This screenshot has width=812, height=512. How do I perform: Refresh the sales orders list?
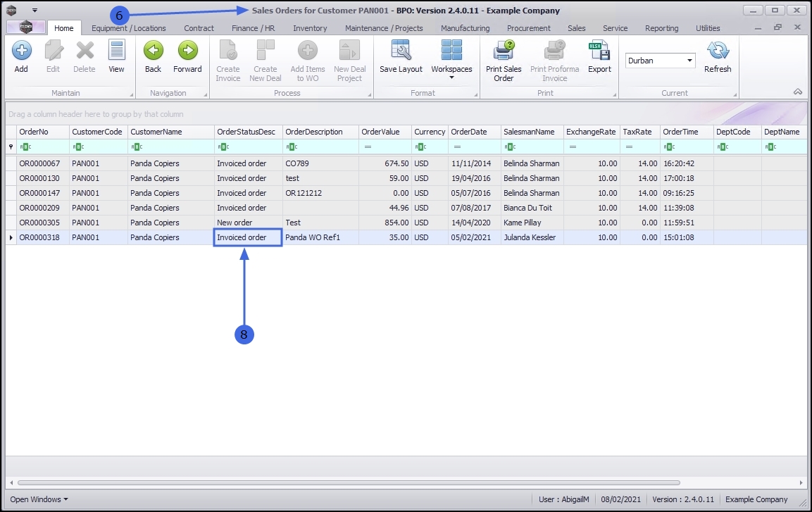[718, 56]
